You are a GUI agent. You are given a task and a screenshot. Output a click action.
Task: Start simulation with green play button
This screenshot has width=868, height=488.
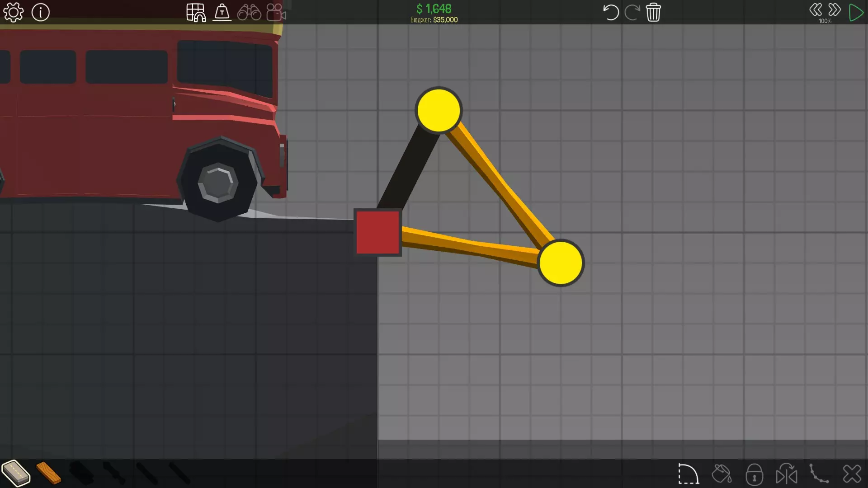coord(856,12)
